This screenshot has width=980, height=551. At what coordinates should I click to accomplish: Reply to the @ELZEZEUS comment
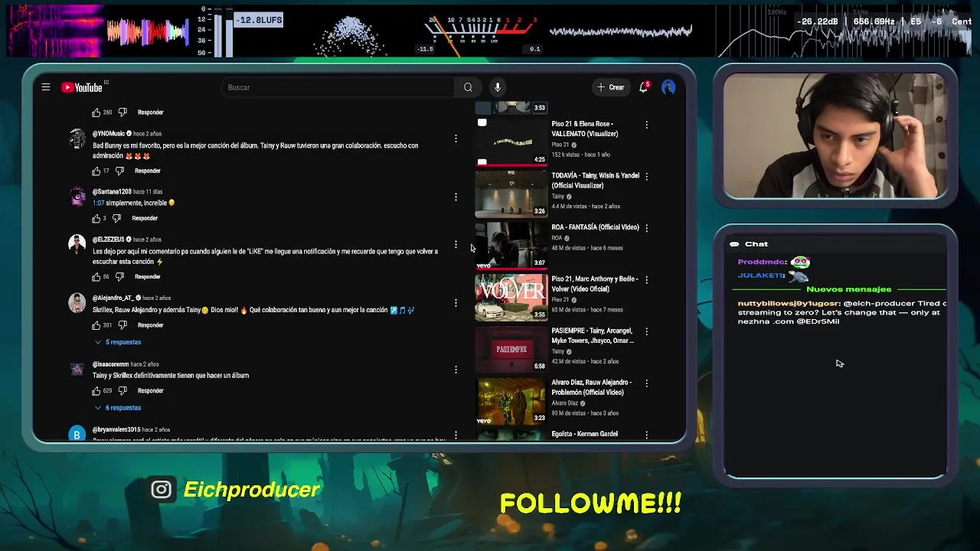[x=148, y=276]
